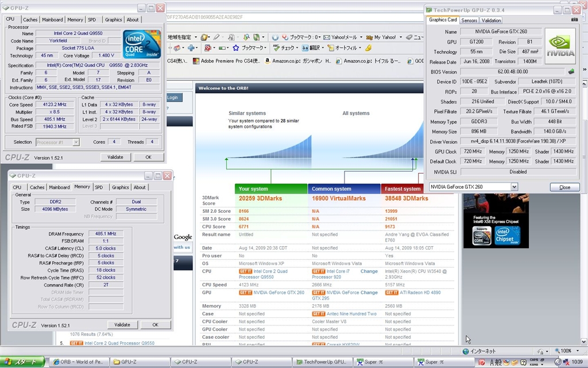Click the IME input mode 'A般' indicator

(496, 362)
